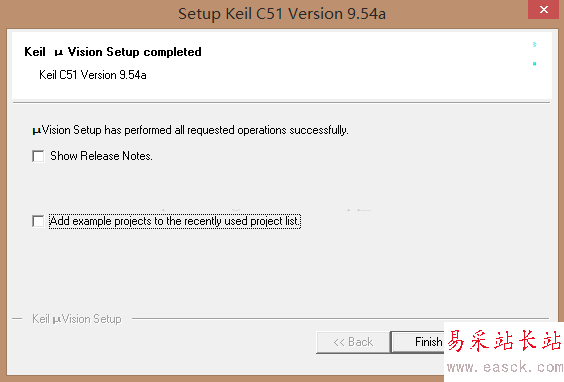Click the Finish button
Image resolution: width=564 pixels, height=382 pixels.
[418, 342]
